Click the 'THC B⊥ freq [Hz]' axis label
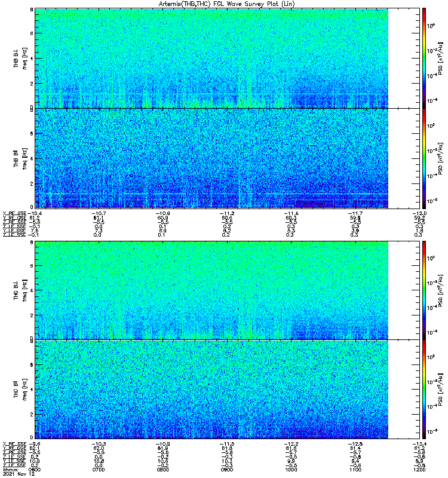Image resolution: width=448 pixels, height=478 pixels. tap(20, 290)
